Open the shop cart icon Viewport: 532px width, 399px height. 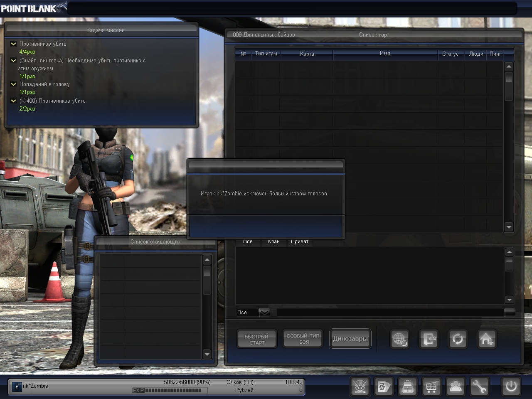point(431,387)
